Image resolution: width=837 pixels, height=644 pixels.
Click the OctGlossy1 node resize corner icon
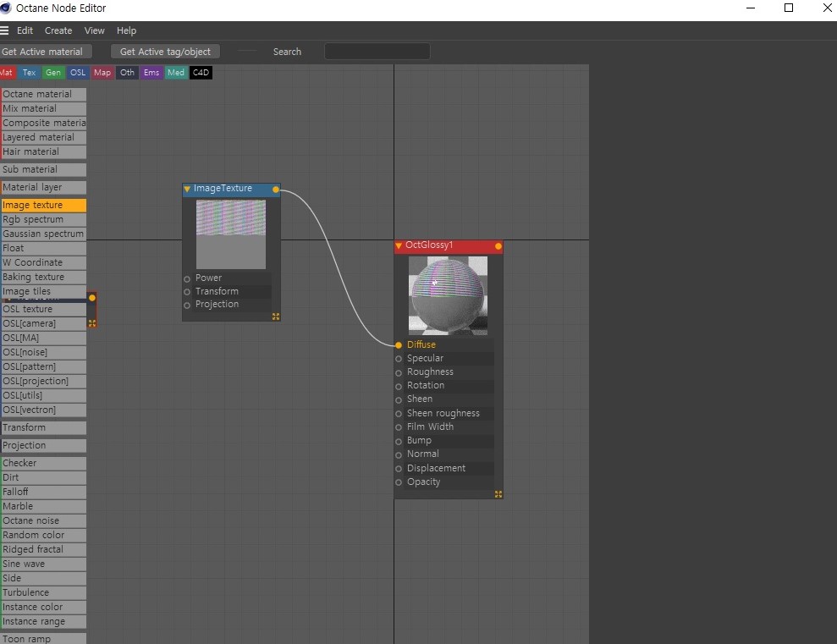(498, 494)
